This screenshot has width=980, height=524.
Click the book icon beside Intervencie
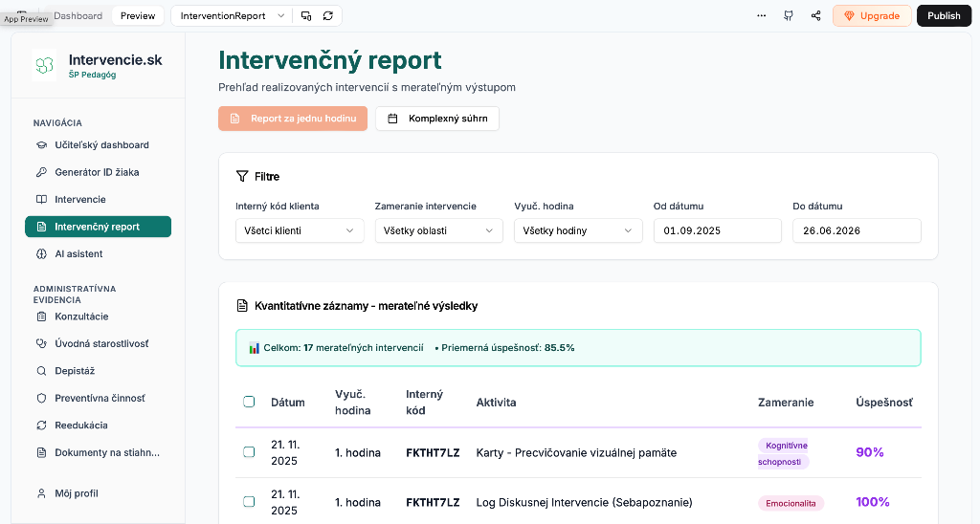point(41,199)
